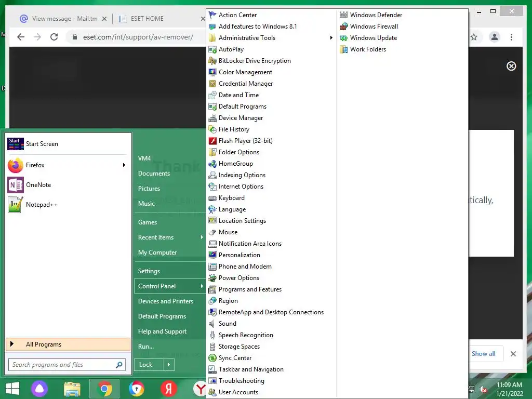Open File Explorer from the taskbar

click(72, 389)
